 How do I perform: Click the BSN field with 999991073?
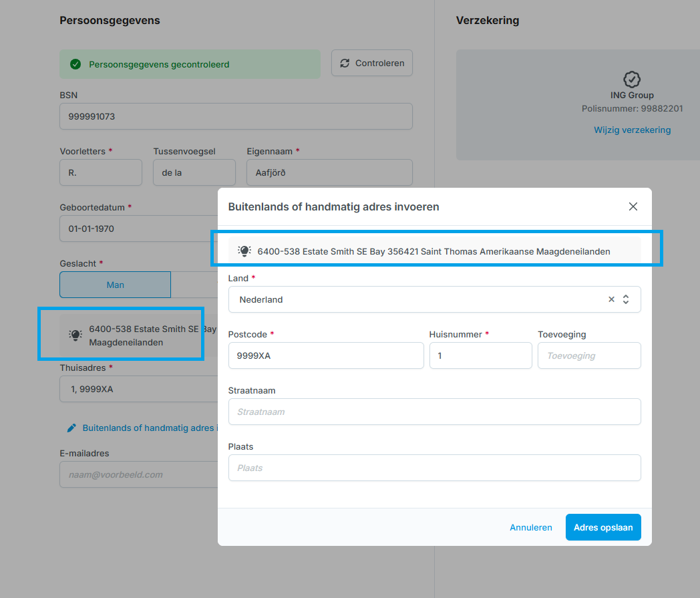236,116
